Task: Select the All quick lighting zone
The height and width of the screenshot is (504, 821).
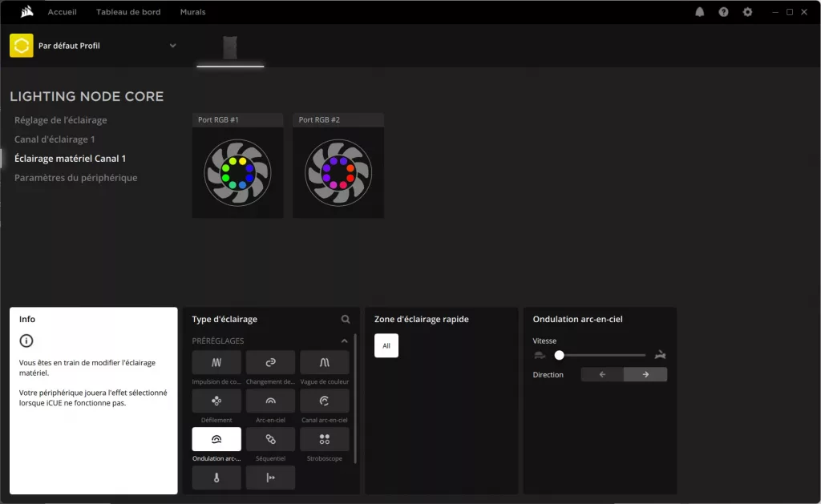Action: pyautogui.click(x=386, y=345)
